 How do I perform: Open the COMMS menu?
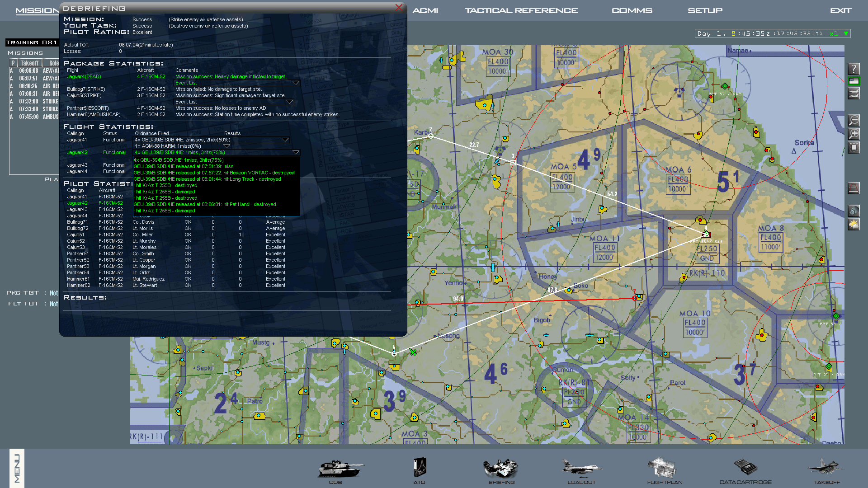tap(632, 10)
